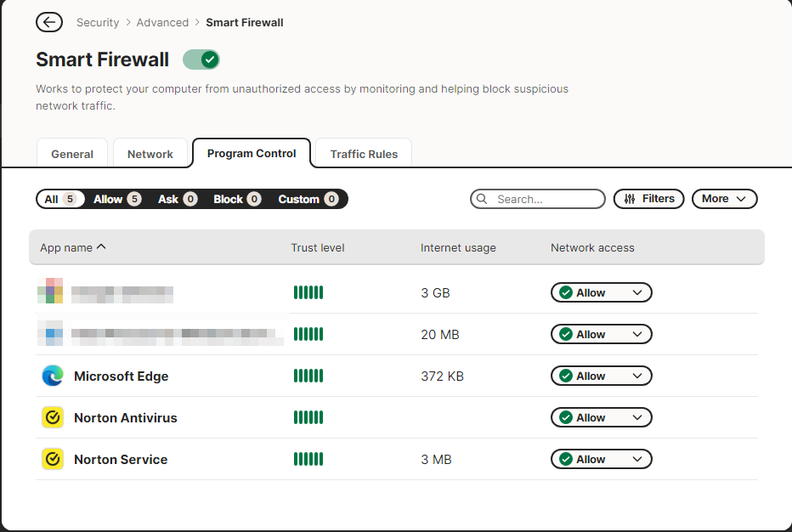Viewport: 792px width, 532px height.
Task: Click the Microsoft Edge app icon
Action: coord(53,376)
